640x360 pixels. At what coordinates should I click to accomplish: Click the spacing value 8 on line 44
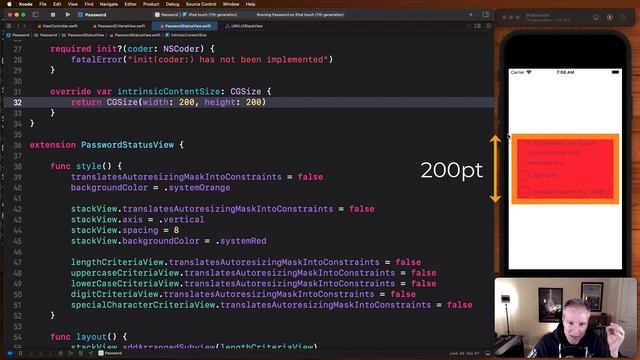[x=176, y=230]
